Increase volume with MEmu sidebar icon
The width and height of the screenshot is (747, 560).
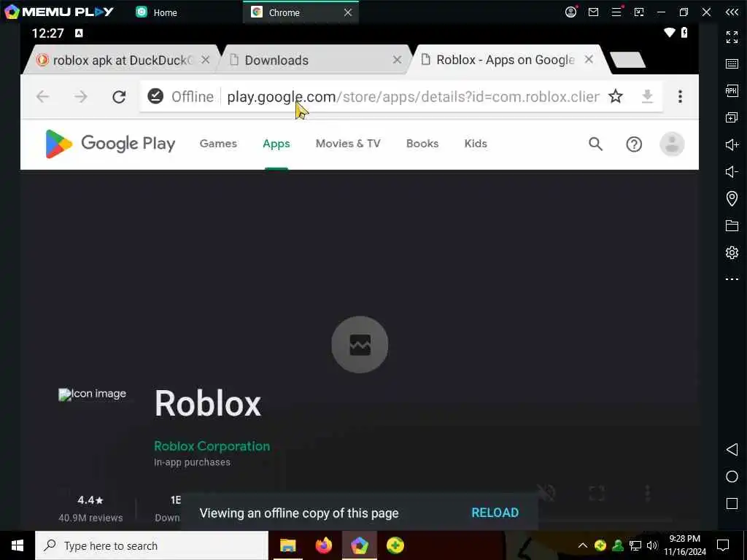tap(732, 144)
